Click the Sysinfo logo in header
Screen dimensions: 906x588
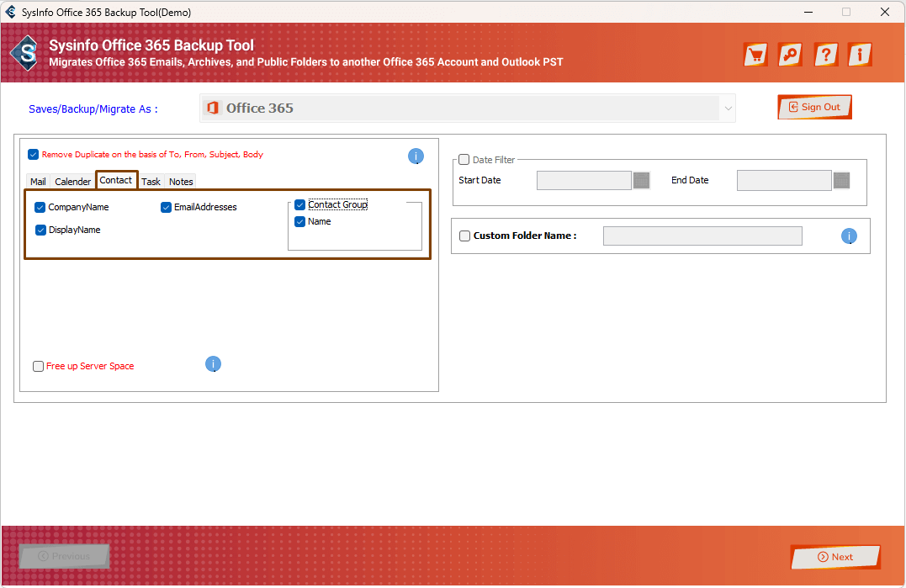click(25, 53)
